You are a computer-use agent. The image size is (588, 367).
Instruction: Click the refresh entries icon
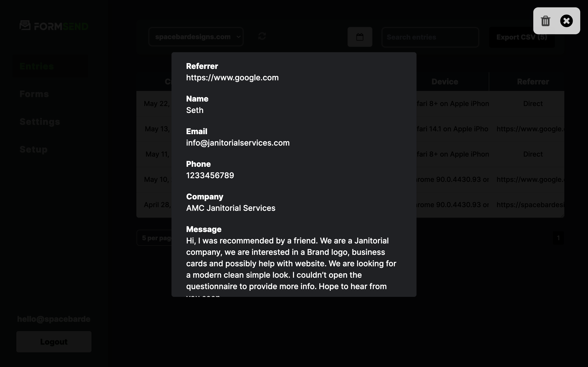pyautogui.click(x=262, y=36)
